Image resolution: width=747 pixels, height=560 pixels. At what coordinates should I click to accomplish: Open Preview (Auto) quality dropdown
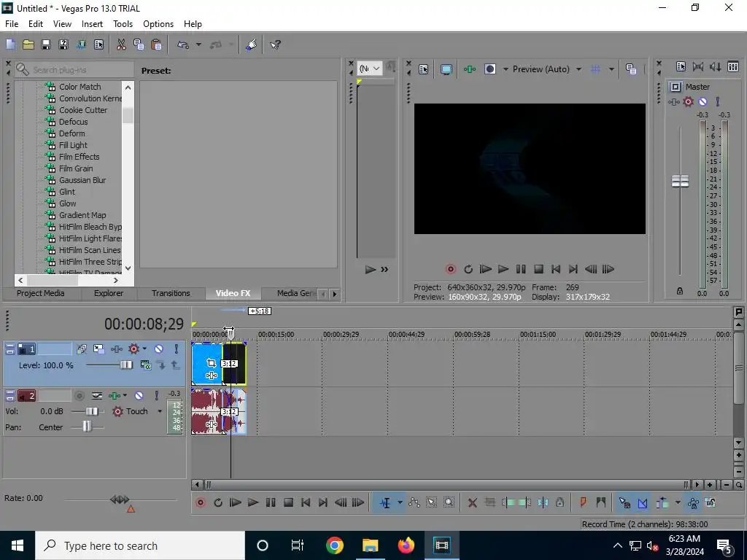tap(578, 69)
